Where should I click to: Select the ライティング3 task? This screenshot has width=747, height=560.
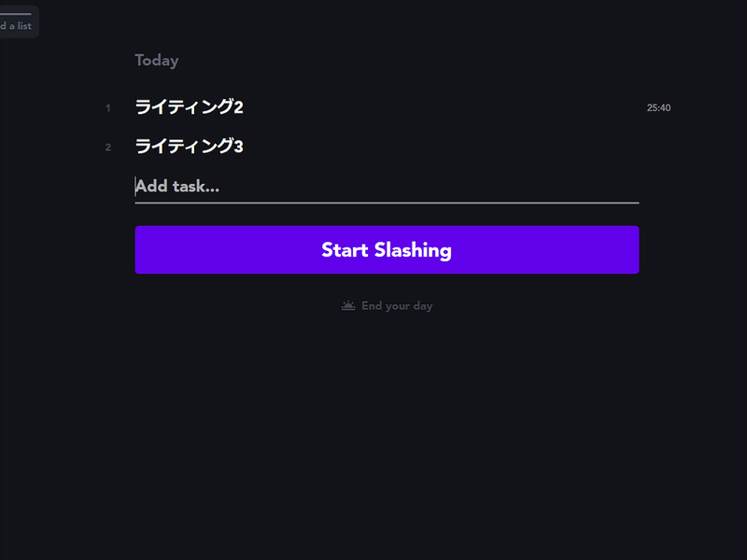(190, 147)
